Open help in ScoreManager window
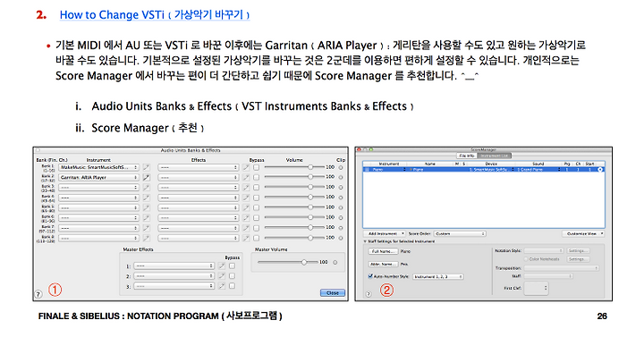 click(x=369, y=294)
